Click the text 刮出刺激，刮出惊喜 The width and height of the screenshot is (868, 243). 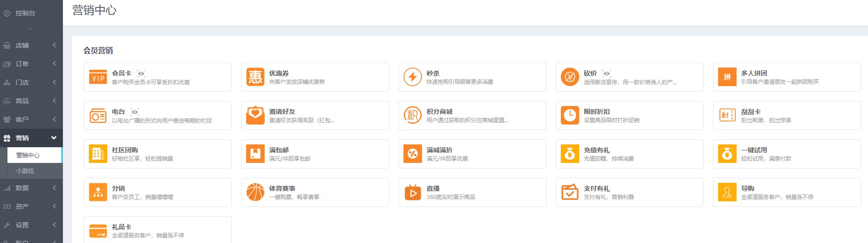click(x=766, y=120)
